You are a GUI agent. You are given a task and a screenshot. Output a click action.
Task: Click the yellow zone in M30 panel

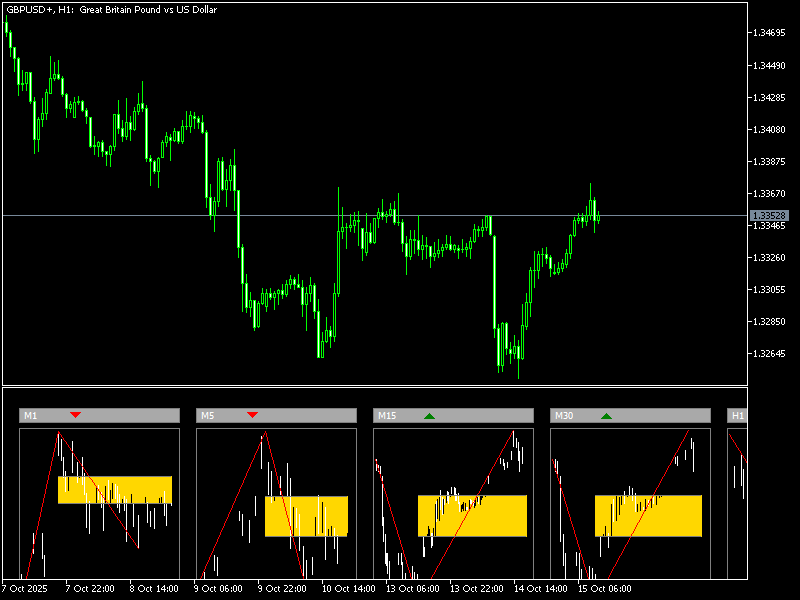click(648, 516)
